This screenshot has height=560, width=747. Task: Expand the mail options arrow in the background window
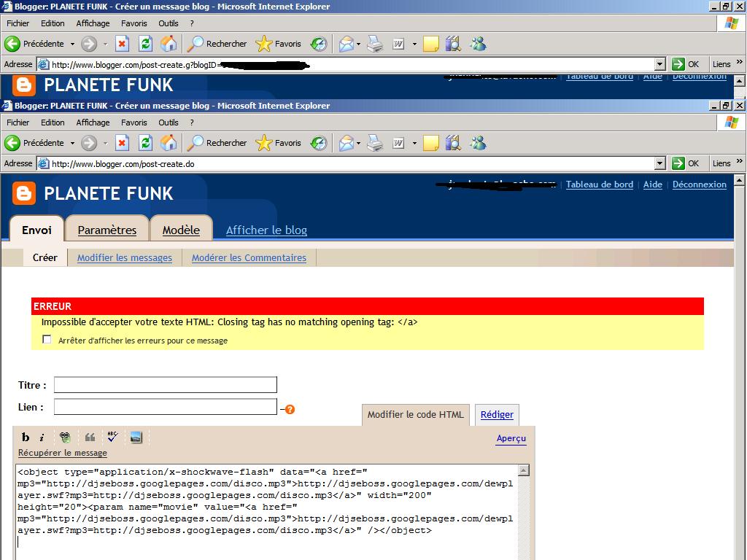pyautogui.click(x=358, y=44)
